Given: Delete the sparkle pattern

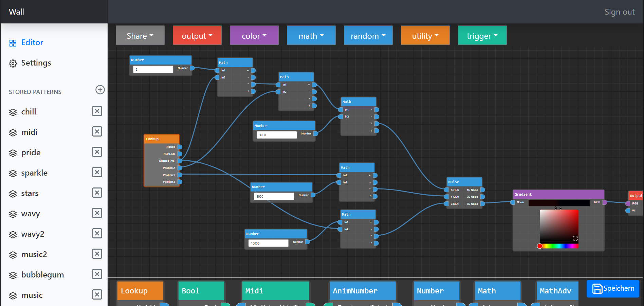Looking at the screenshot, I should [x=97, y=172].
